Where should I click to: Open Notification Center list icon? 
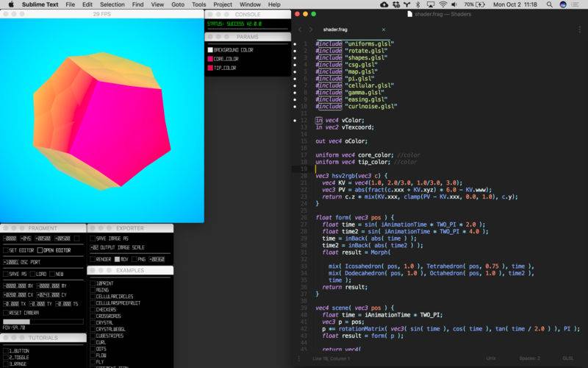point(576,4)
